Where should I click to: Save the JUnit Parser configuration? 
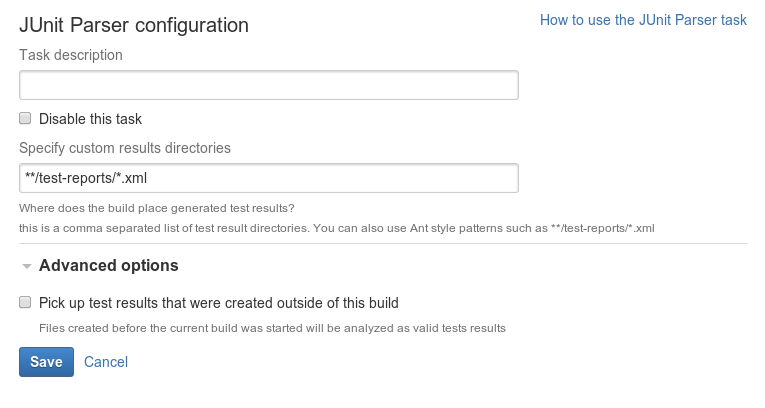pos(46,362)
